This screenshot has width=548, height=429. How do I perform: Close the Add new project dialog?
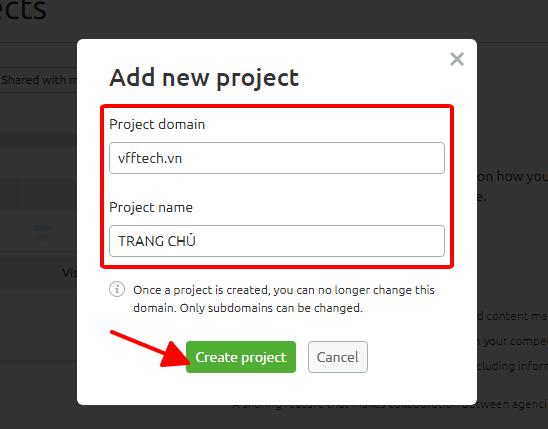pyautogui.click(x=457, y=59)
